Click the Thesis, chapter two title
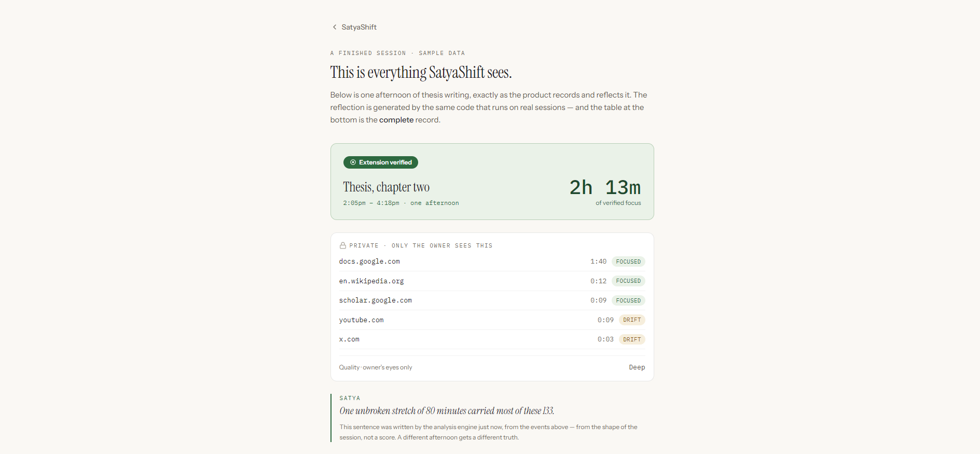This screenshot has height=454, width=980. click(x=387, y=187)
